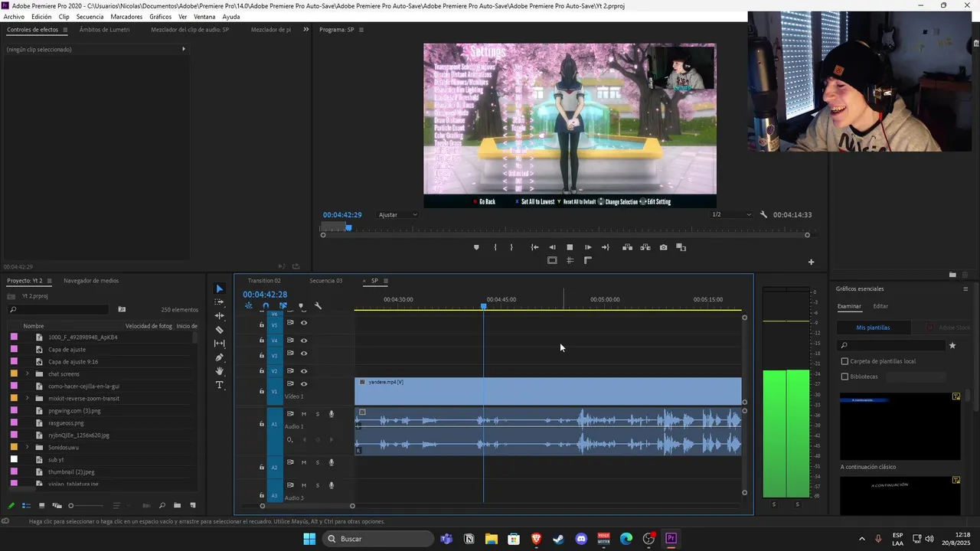
Task: Select the Pen tool
Action: tap(220, 357)
